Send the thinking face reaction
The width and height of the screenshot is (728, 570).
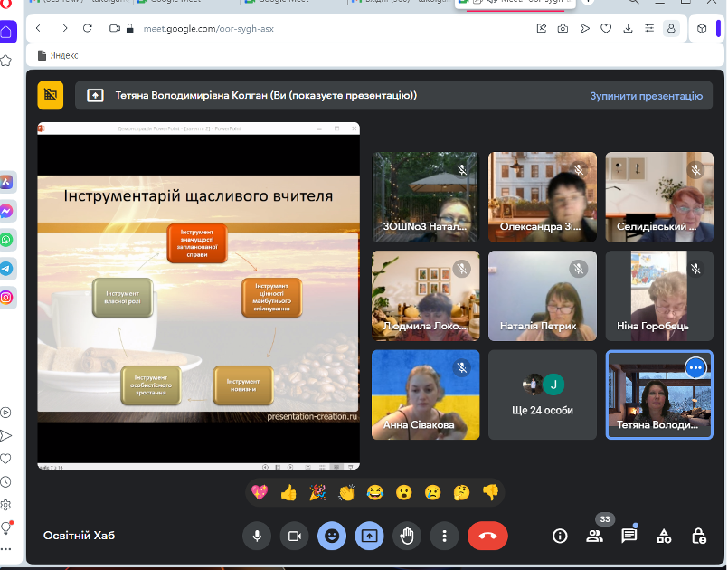461,492
